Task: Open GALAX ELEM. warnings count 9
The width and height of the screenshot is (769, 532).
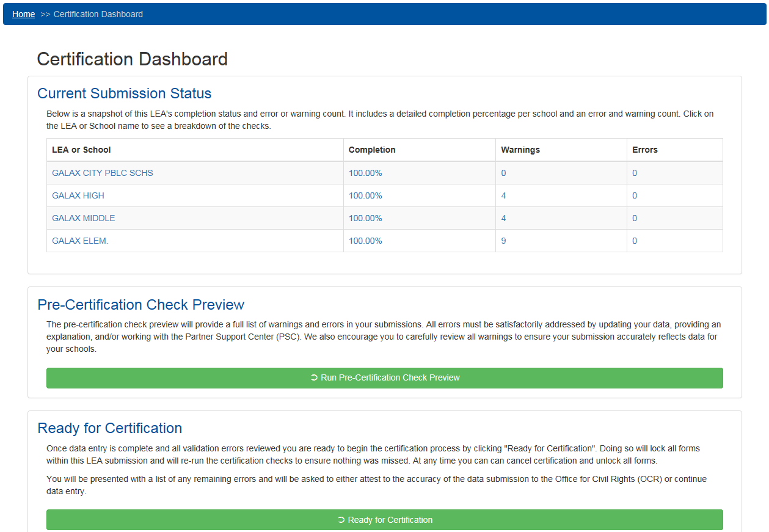Action: pos(503,241)
